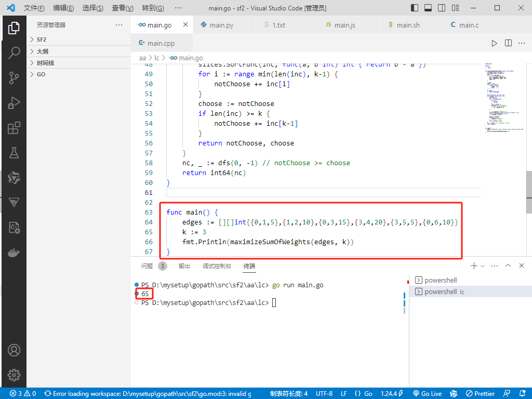
Task: Open the terminal launch profile dropdown
Action: pyautogui.click(x=483, y=266)
